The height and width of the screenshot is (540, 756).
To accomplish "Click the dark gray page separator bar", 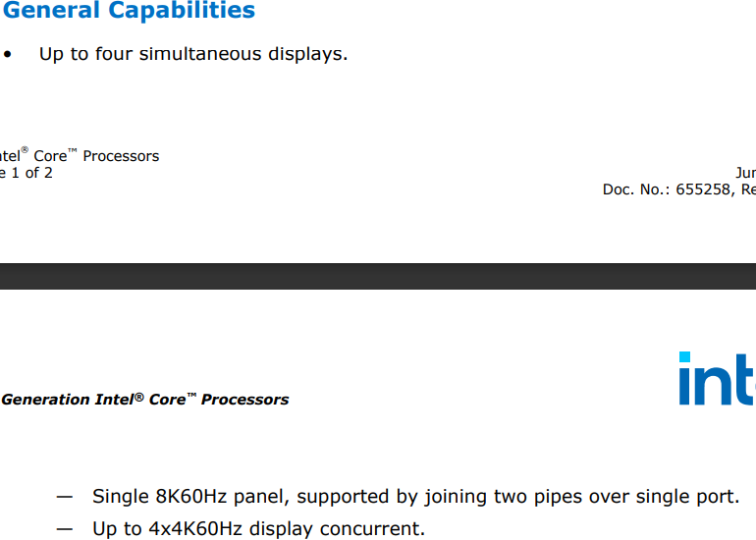I will coord(378,276).
